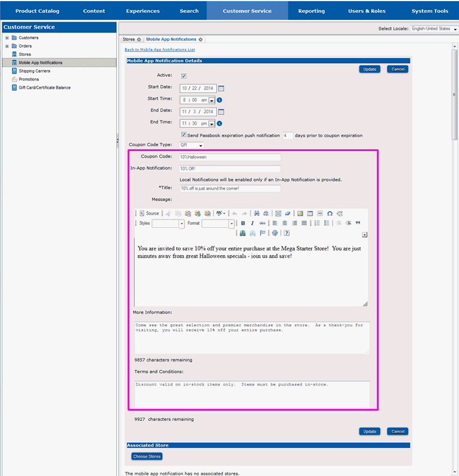Screen dimensions: 459x476
Task: Click the editor help question mark icon
Action: (286, 233)
